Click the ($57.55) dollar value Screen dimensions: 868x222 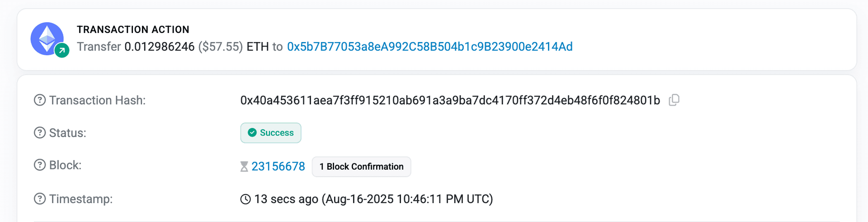(221, 47)
